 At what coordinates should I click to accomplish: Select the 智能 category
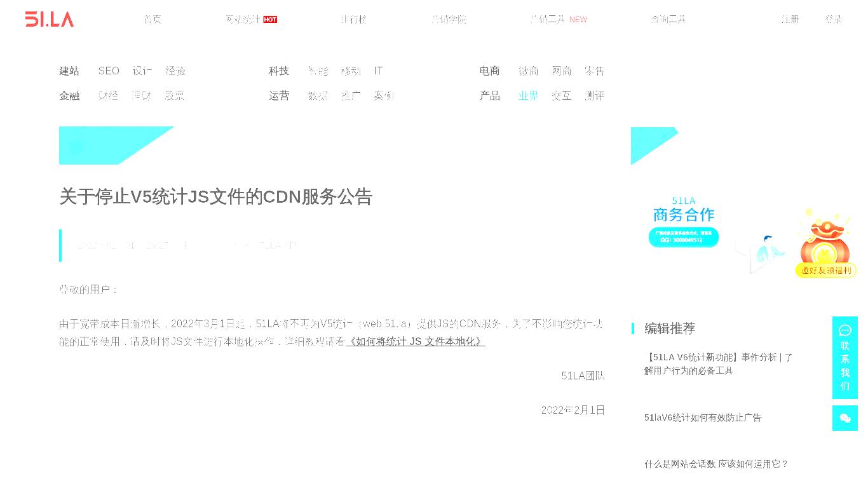(x=318, y=71)
